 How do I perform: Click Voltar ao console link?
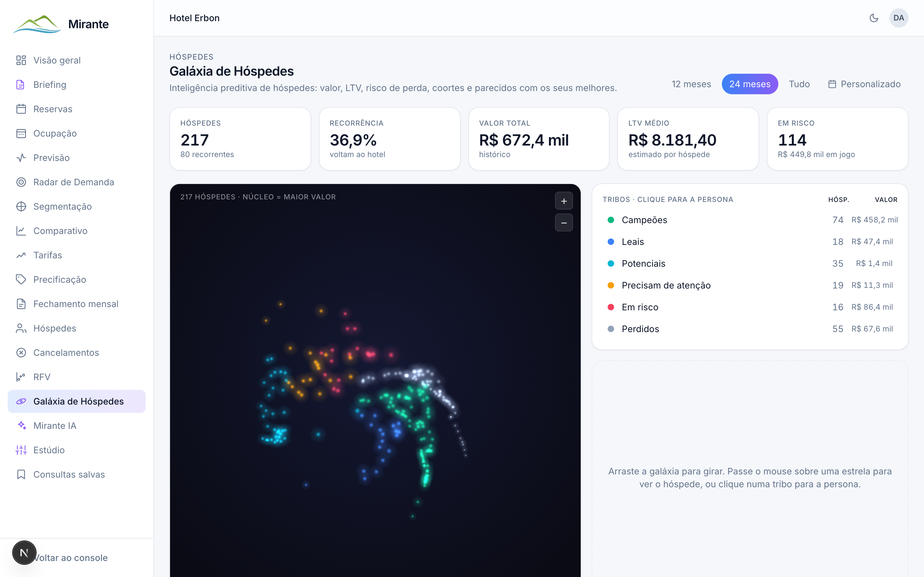click(x=70, y=557)
